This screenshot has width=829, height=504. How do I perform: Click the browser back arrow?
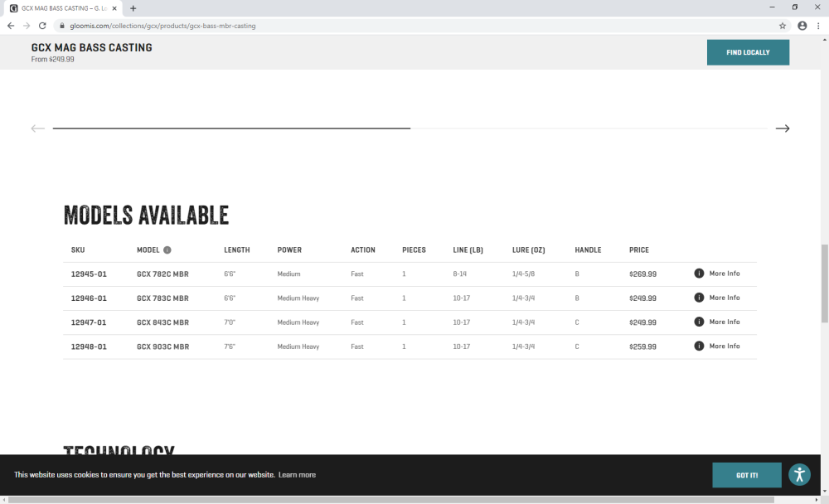coord(11,26)
